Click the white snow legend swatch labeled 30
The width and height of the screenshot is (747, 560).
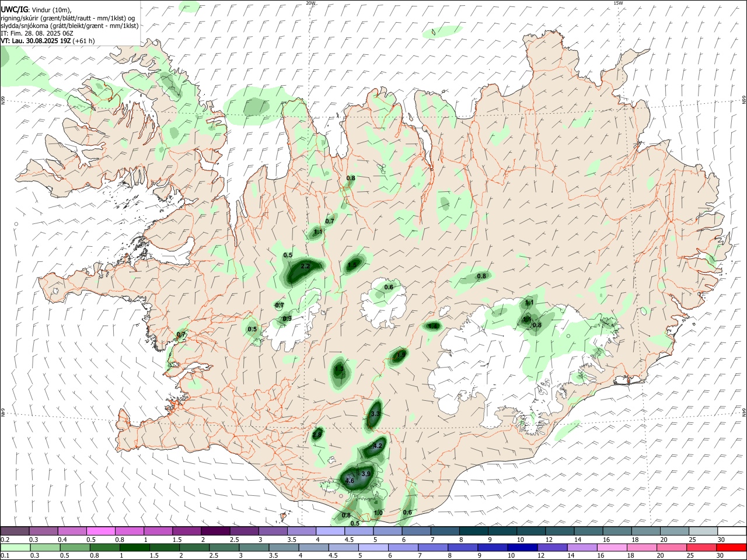coord(732,531)
